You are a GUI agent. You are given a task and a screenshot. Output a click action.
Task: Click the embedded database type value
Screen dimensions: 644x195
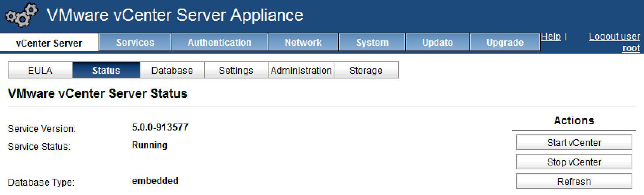(155, 181)
